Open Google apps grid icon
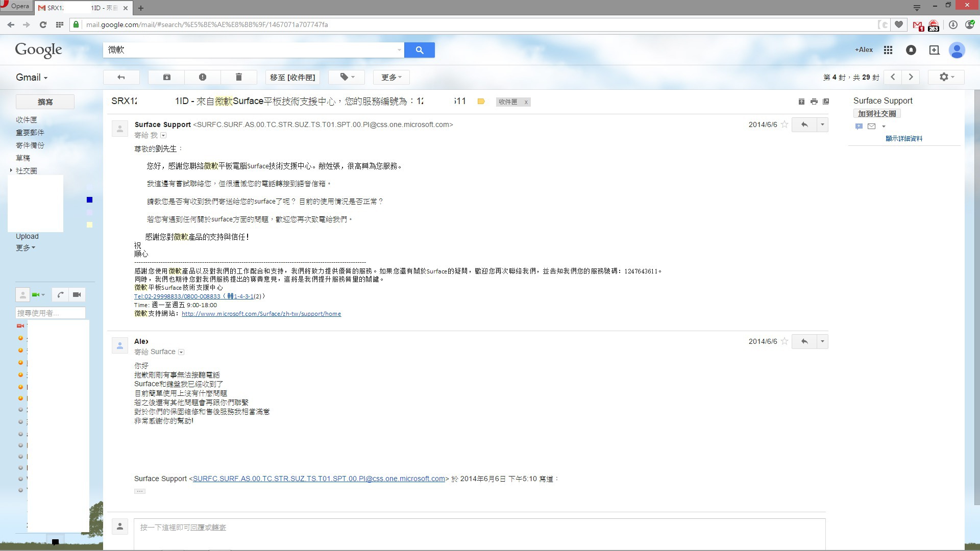980x551 pixels. pyautogui.click(x=888, y=50)
